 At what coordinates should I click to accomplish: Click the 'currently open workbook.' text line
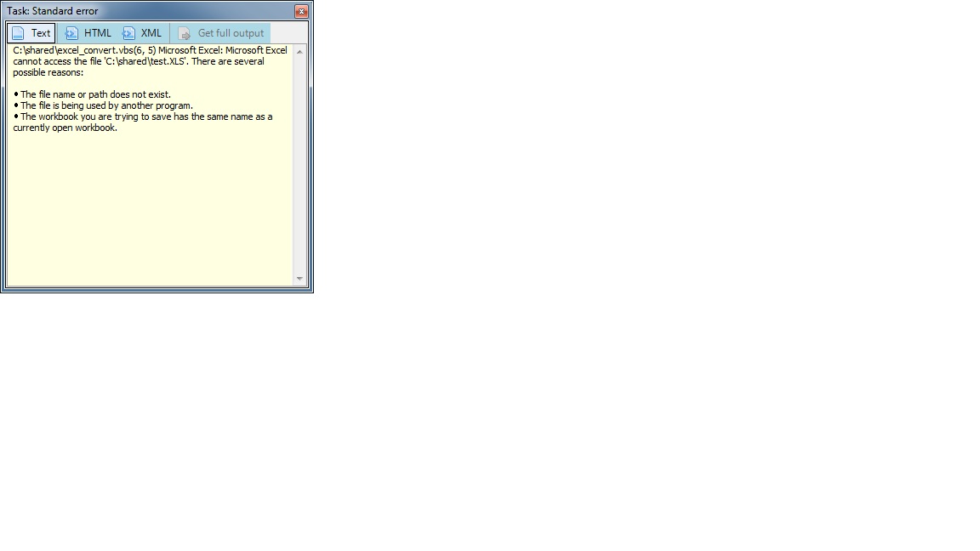65,128
